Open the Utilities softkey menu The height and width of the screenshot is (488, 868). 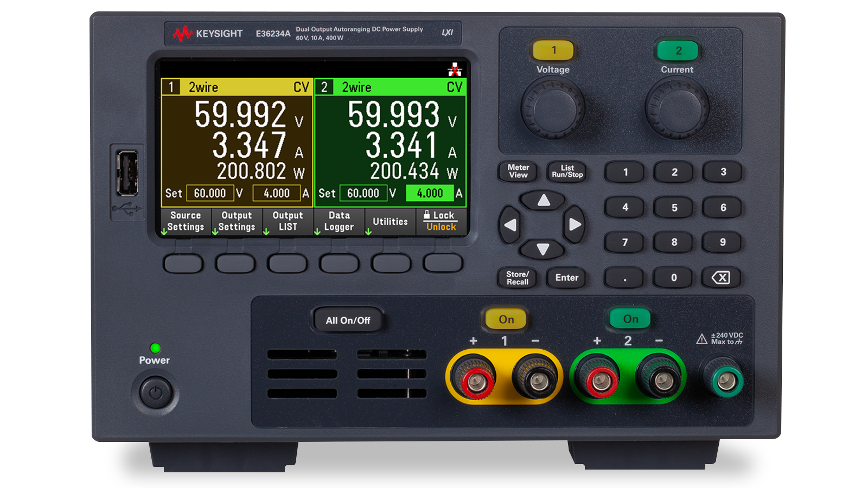pos(390,221)
